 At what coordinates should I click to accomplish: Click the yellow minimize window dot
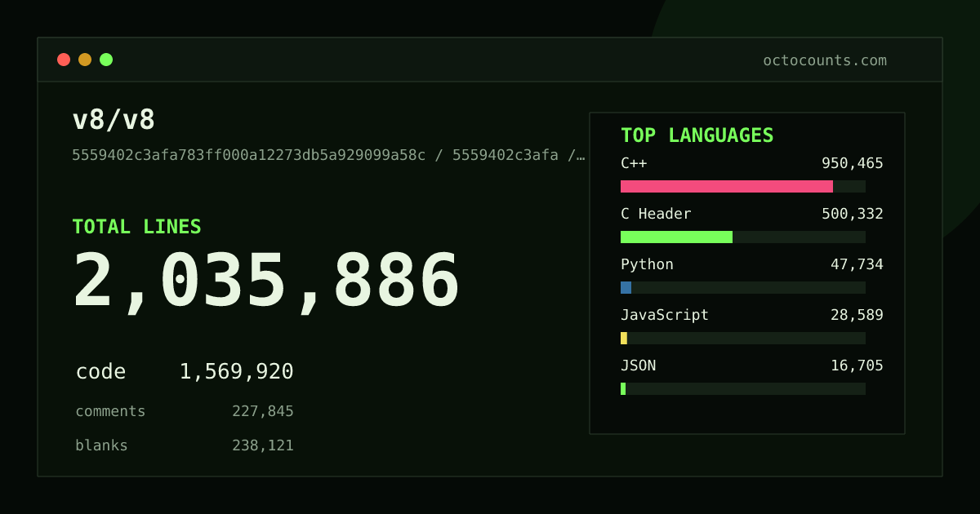[x=85, y=60]
